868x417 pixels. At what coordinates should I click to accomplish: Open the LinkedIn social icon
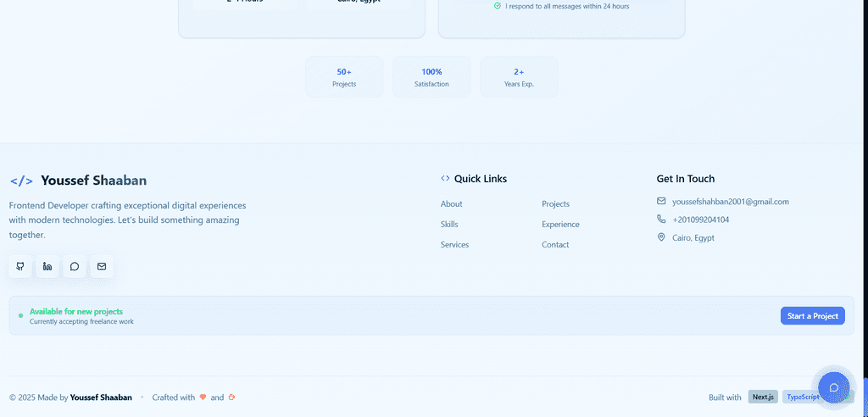pyautogui.click(x=47, y=266)
